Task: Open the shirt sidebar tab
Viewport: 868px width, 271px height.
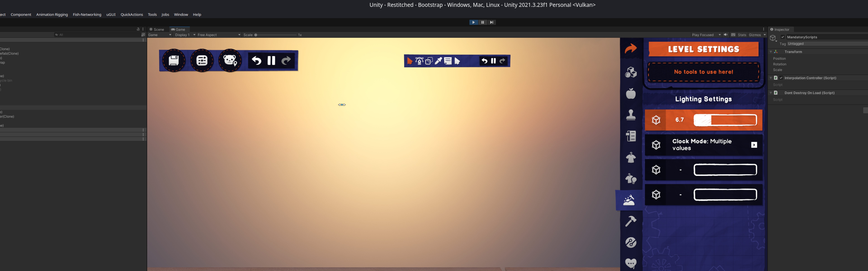Action: (x=631, y=157)
